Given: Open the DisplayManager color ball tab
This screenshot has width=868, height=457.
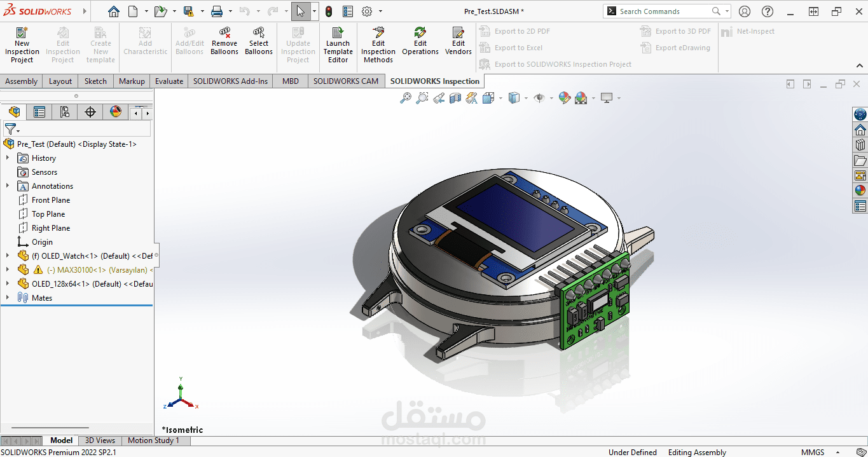Looking at the screenshot, I should tap(116, 112).
